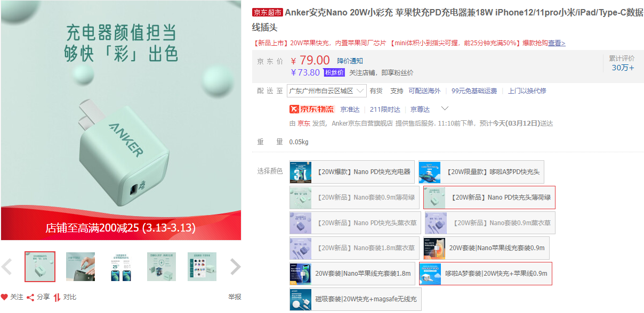Click the 降价通知 price alert link
The height and width of the screenshot is (313, 644).
[x=350, y=61]
